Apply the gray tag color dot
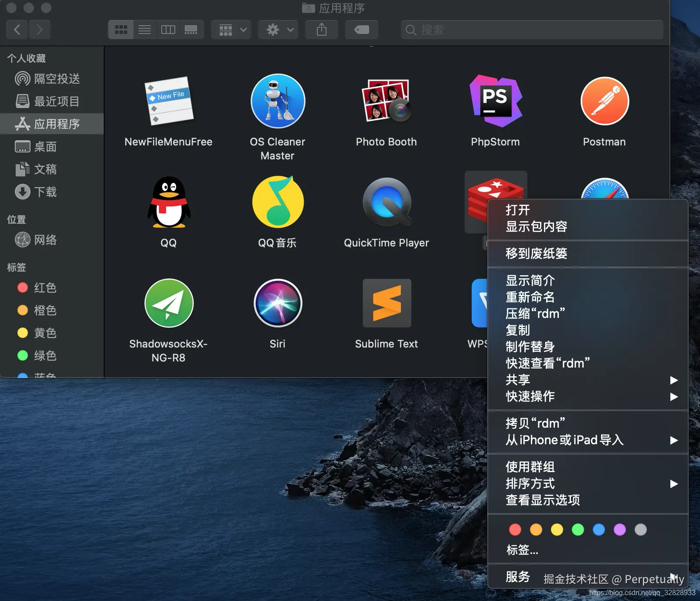Screen dimensions: 700x601 [x=641, y=530]
